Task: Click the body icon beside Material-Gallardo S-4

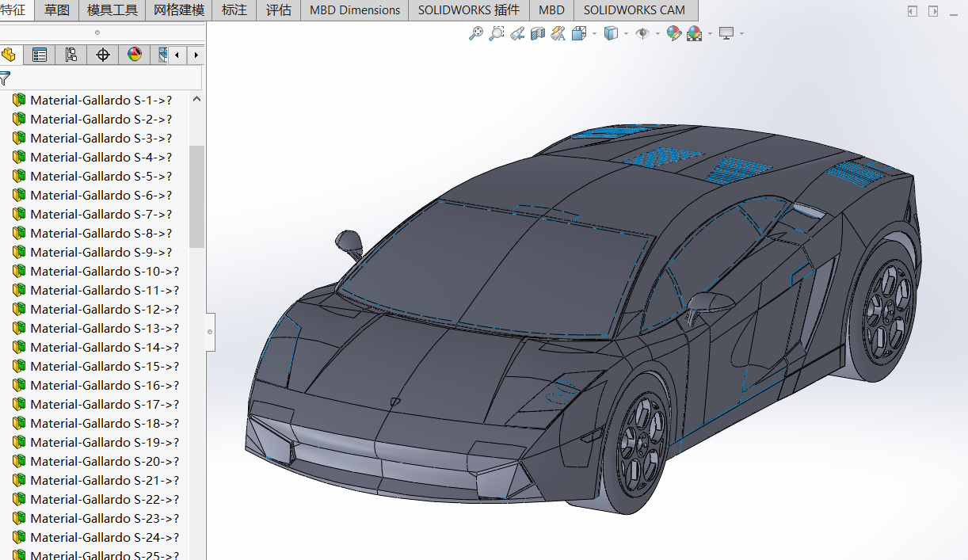Action: [x=19, y=157]
